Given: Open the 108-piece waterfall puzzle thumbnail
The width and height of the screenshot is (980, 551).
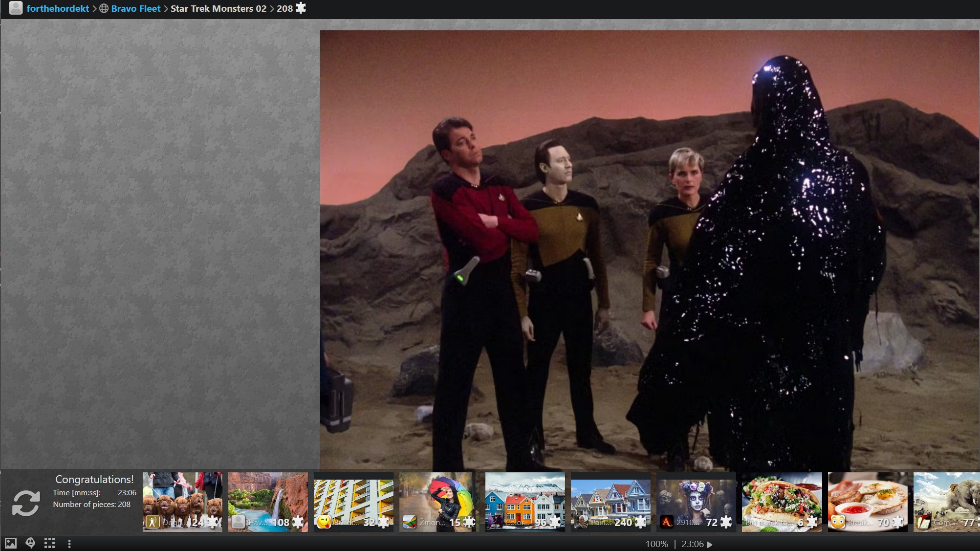Looking at the screenshot, I should coord(268,502).
